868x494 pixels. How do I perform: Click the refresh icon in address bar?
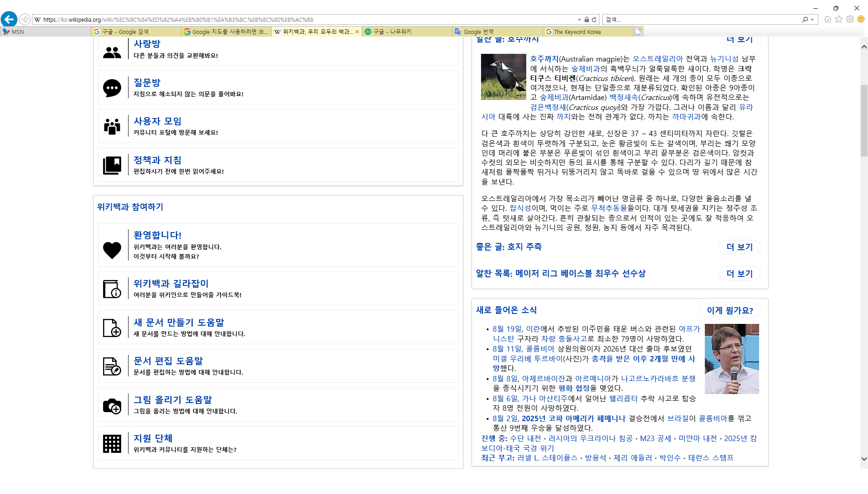594,19
